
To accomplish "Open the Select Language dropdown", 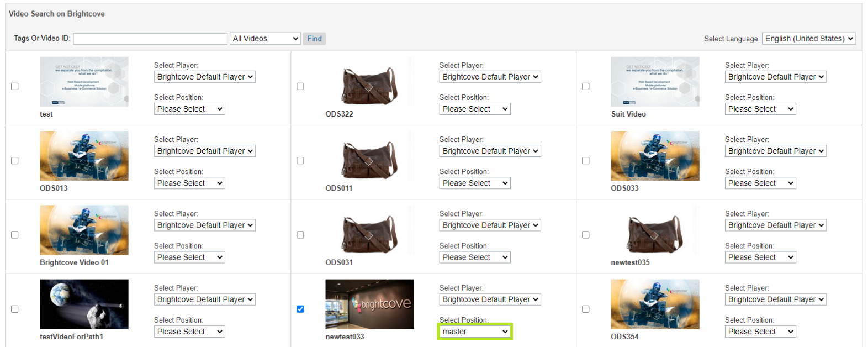I will pyautogui.click(x=809, y=39).
